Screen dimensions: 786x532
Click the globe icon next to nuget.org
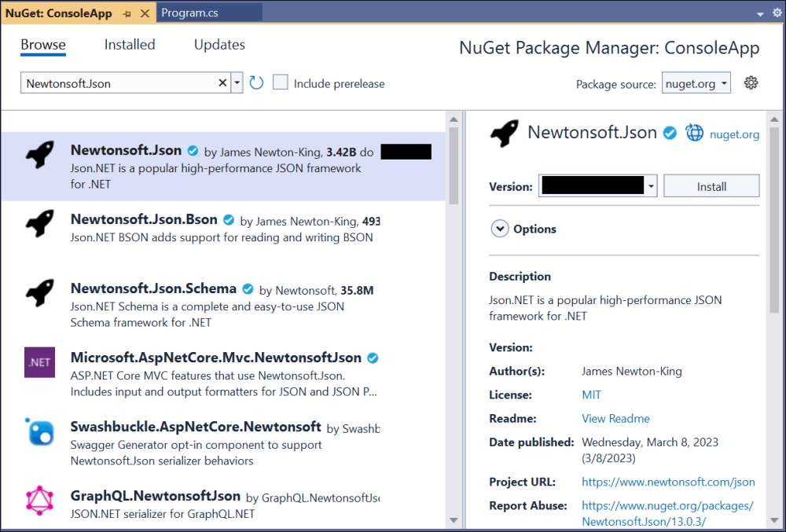694,133
